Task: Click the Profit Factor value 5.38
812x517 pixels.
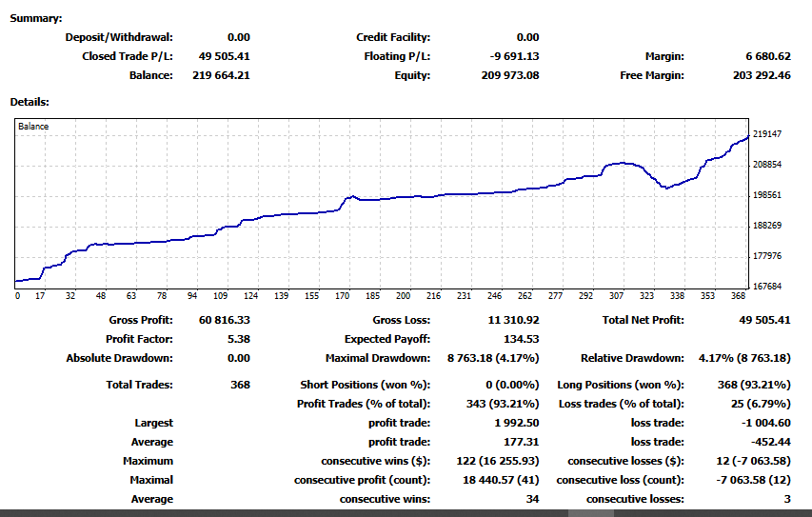Action: [239, 339]
